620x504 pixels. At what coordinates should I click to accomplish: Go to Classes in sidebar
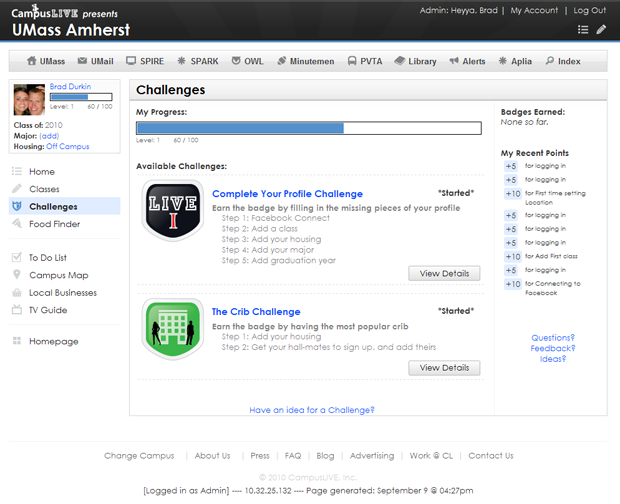tap(44, 189)
